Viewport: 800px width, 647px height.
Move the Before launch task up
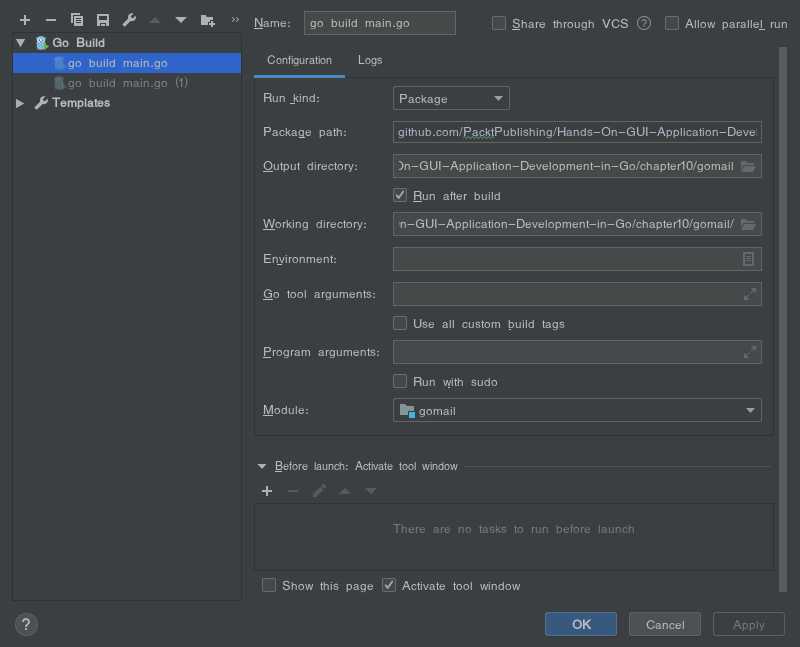(x=345, y=491)
